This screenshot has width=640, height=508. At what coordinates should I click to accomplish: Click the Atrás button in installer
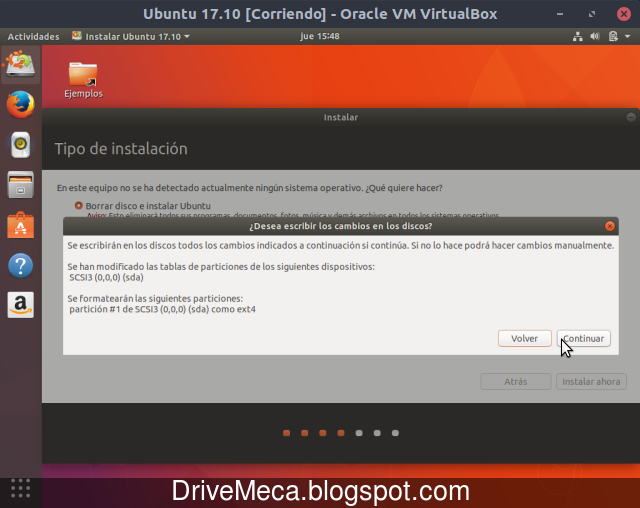coord(516,382)
